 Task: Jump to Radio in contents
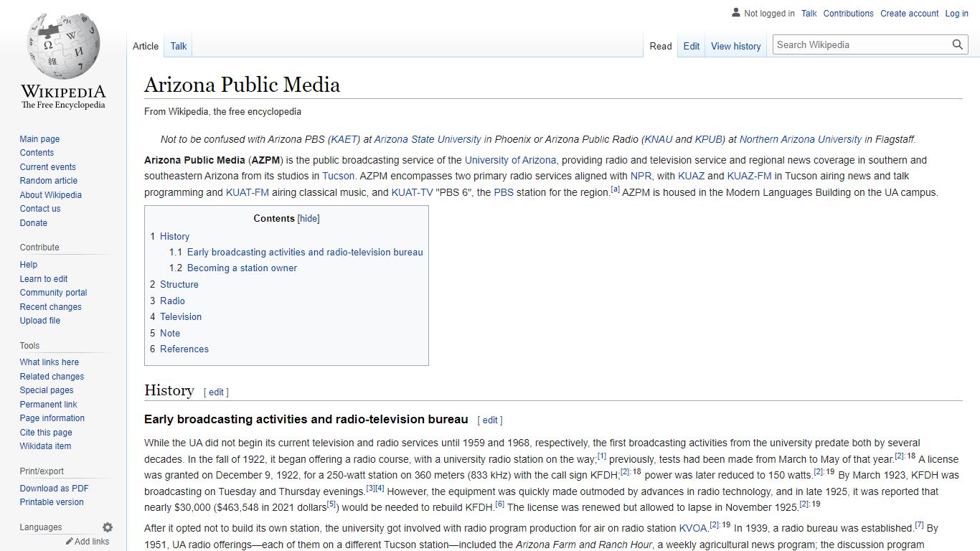pos(172,301)
